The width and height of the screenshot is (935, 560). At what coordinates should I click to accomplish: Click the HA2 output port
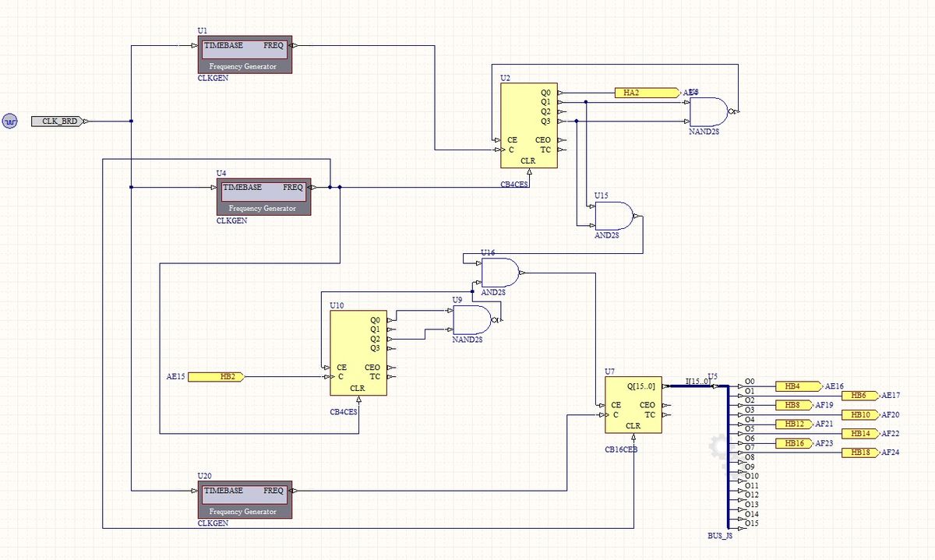point(646,93)
